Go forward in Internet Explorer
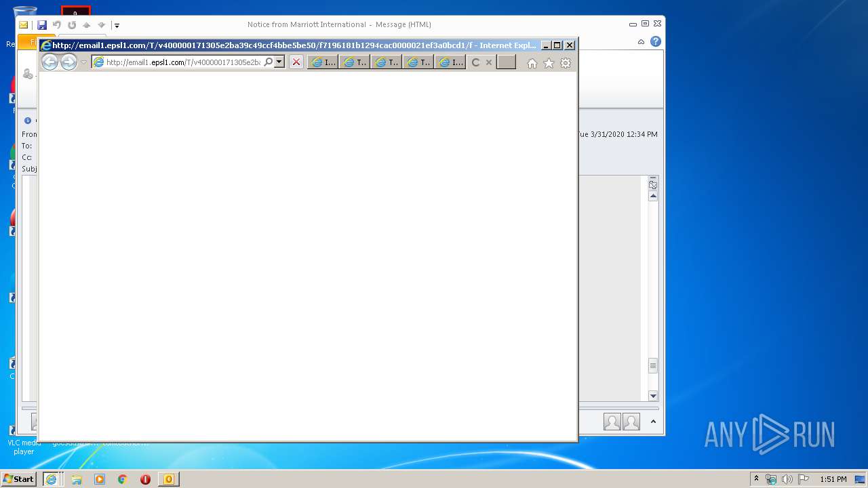 pos(68,62)
